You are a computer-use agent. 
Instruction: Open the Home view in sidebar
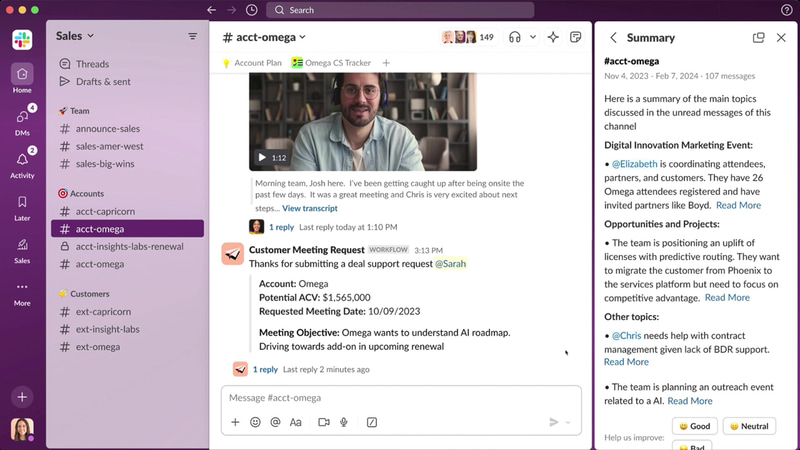[22, 79]
